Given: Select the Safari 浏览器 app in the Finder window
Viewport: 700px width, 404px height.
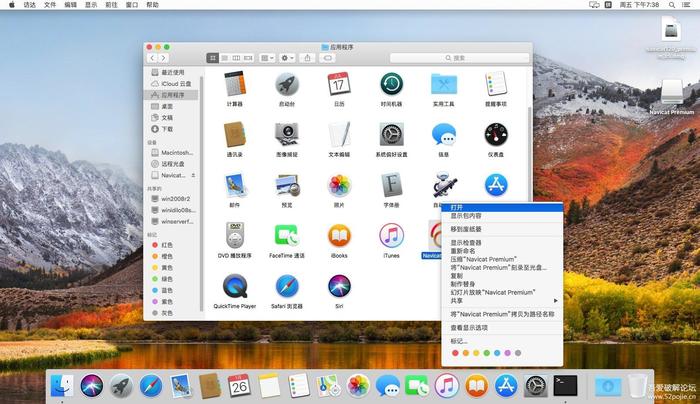Looking at the screenshot, I should 287,286.
